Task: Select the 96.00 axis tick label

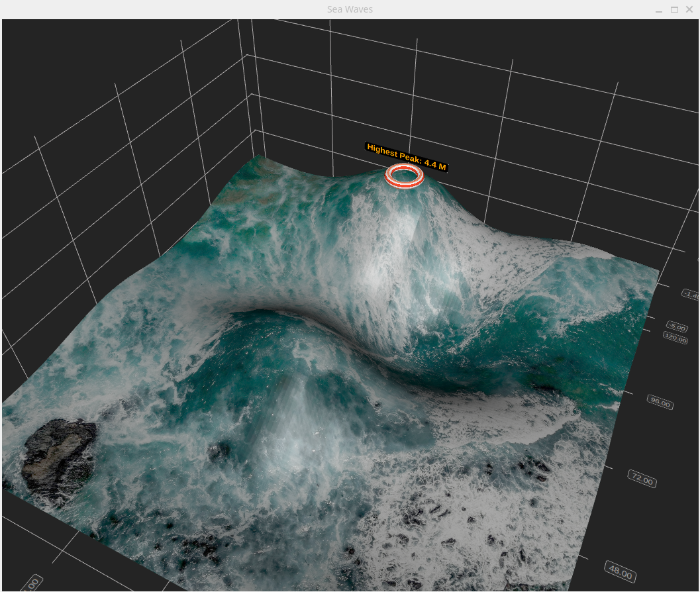Action: click(660, 402)
